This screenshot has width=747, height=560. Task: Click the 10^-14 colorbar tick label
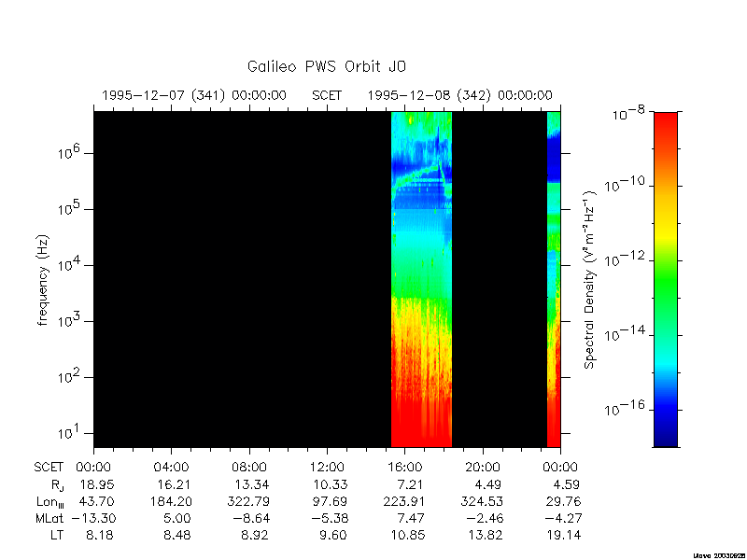coord(626,333)
